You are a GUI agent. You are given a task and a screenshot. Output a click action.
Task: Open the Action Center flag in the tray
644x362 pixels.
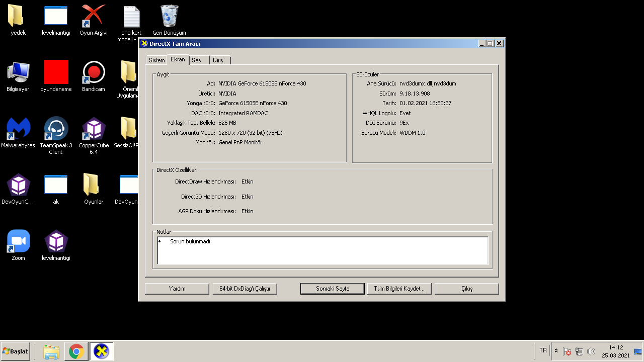coord(567,351)
